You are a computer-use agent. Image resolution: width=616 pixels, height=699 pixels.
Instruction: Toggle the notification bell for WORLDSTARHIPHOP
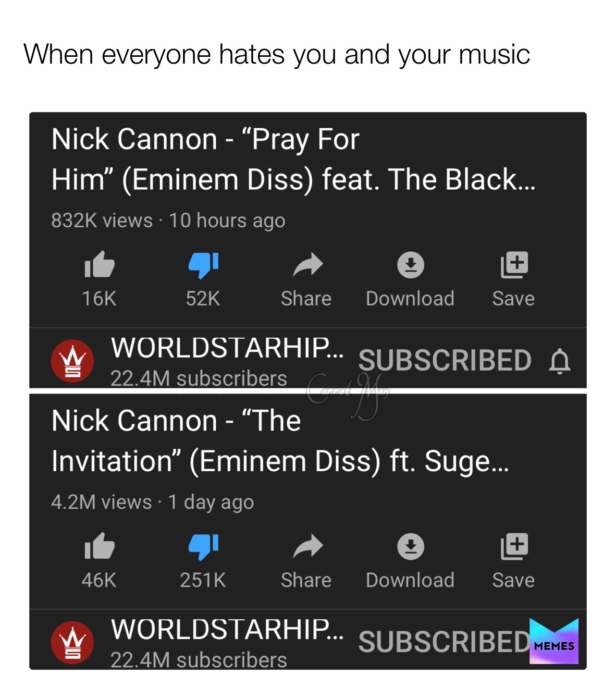[x=560, y=361]
